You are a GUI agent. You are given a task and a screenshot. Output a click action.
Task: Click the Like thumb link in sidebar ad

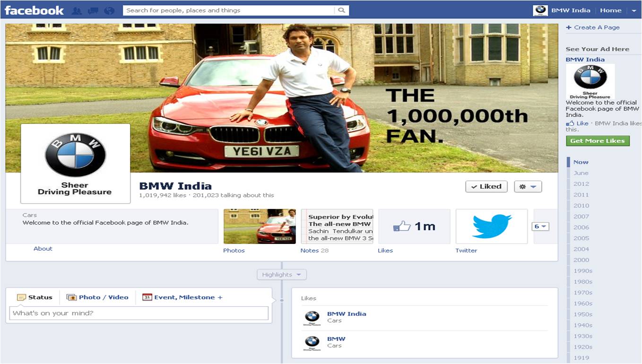click(x=577, y=123)
